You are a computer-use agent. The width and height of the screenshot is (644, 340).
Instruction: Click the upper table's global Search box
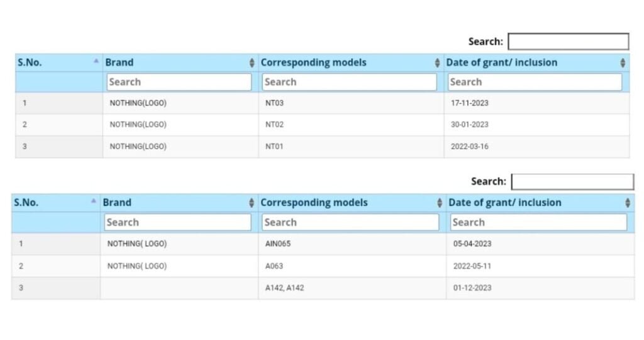pyautogui.click(x=569, y=42)
